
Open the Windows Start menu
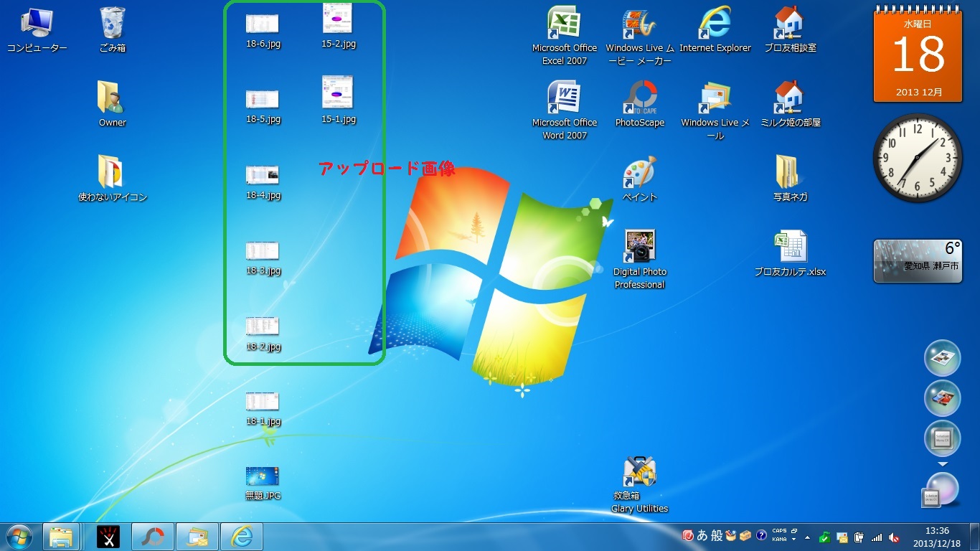(x=19, y=537)
